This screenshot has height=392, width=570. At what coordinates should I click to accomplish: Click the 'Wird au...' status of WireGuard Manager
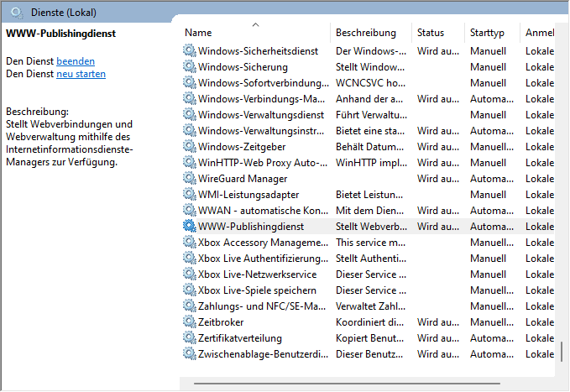point(438,179)
